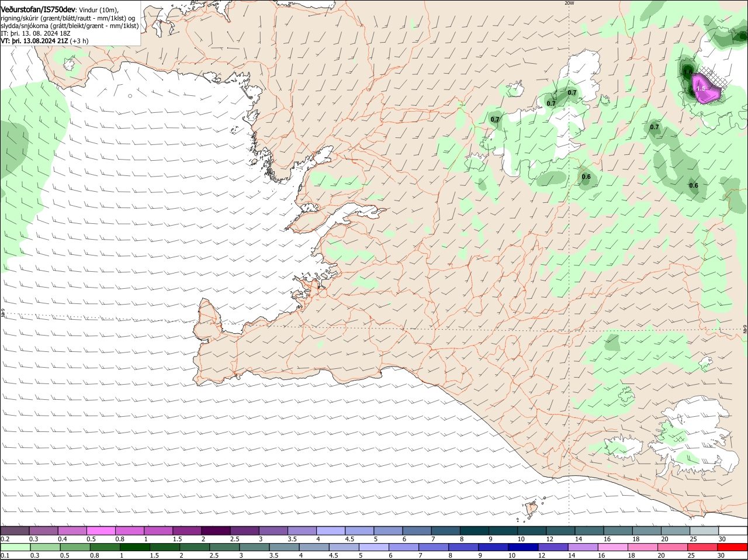The width and height of the screenshot is (748, 560).
Task: Pick the snow-scale swatch labeled 1.5
Action: [x=186, y=531]
